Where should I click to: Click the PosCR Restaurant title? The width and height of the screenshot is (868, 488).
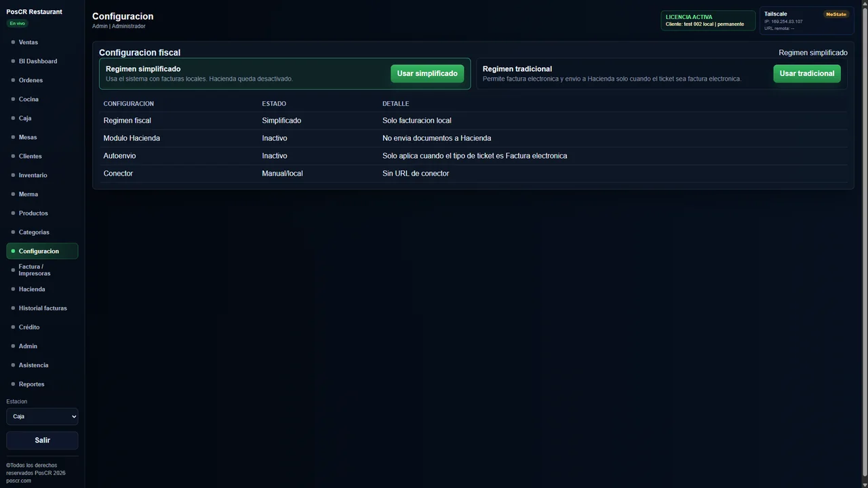point(34,12)
